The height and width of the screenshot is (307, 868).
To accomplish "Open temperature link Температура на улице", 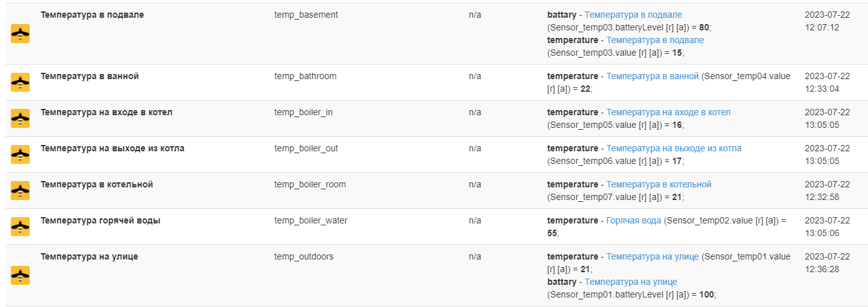I will [x=652, y=256].
